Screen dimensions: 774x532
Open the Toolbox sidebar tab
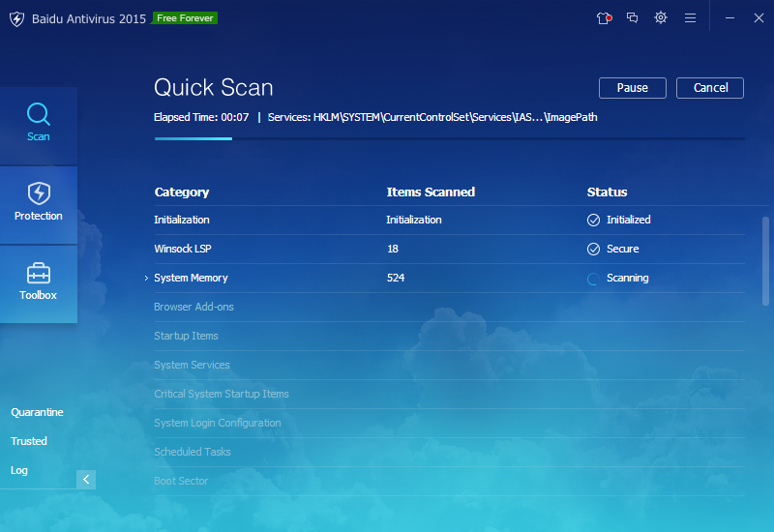[x=39, y=283]
